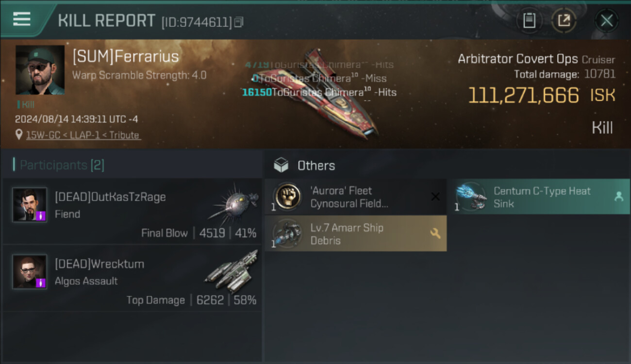
Task: Close the kill report window
Action: [x=607, y=20]
